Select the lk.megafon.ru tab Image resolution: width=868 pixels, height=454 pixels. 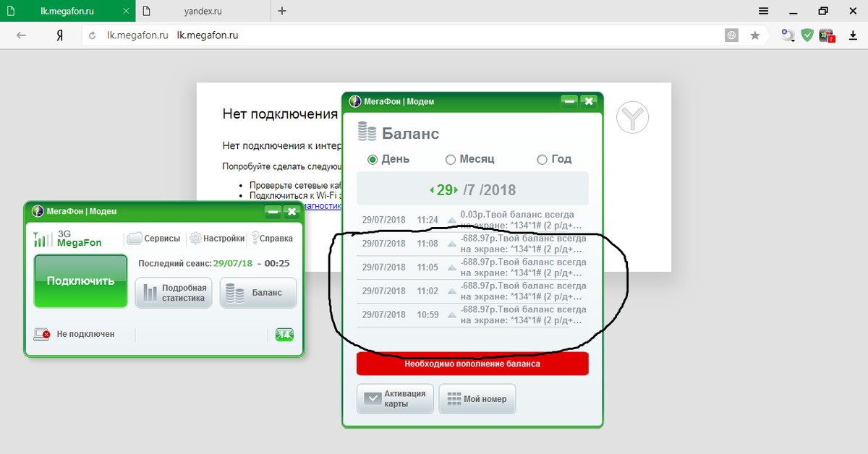pos(67,11)
